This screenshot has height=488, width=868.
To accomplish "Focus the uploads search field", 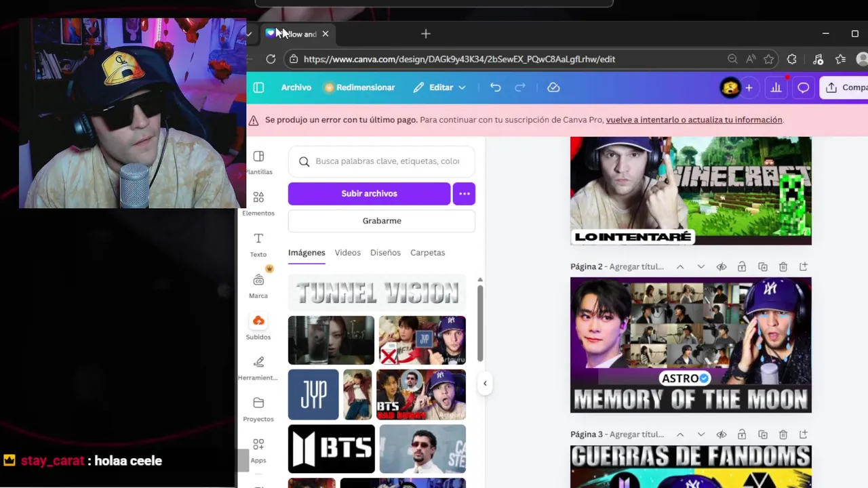I will pyautogui.click(x=382, y=161).
